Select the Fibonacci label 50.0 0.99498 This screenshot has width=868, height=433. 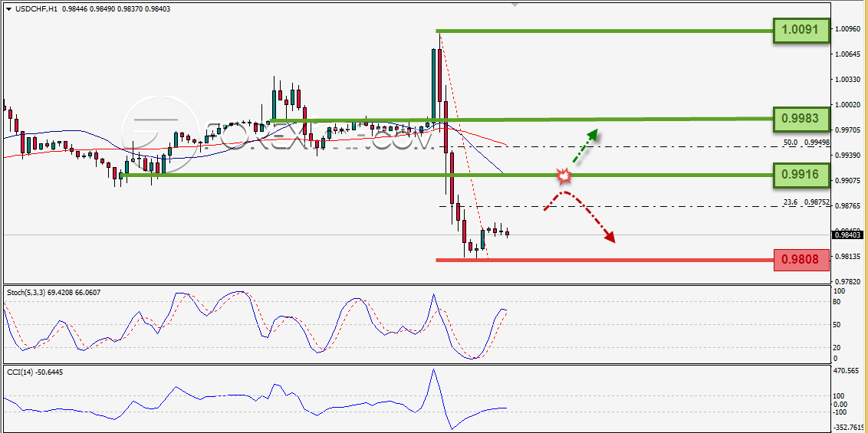pos(807,142)
